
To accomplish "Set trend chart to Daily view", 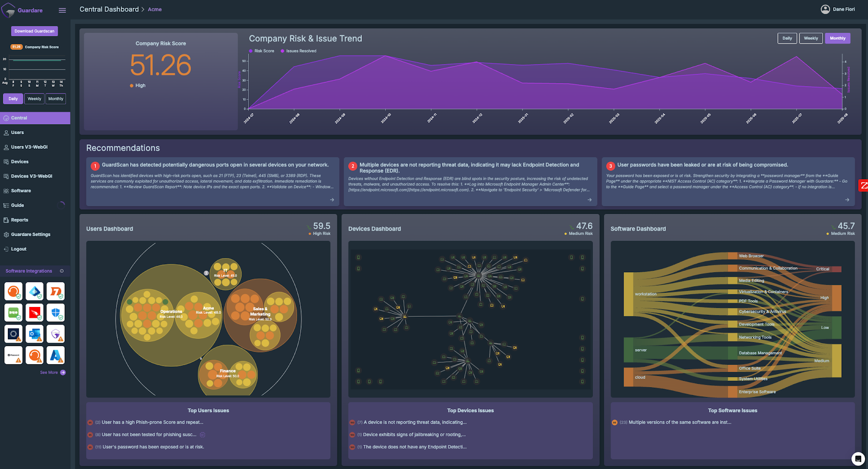I will (x=787, y=38).
